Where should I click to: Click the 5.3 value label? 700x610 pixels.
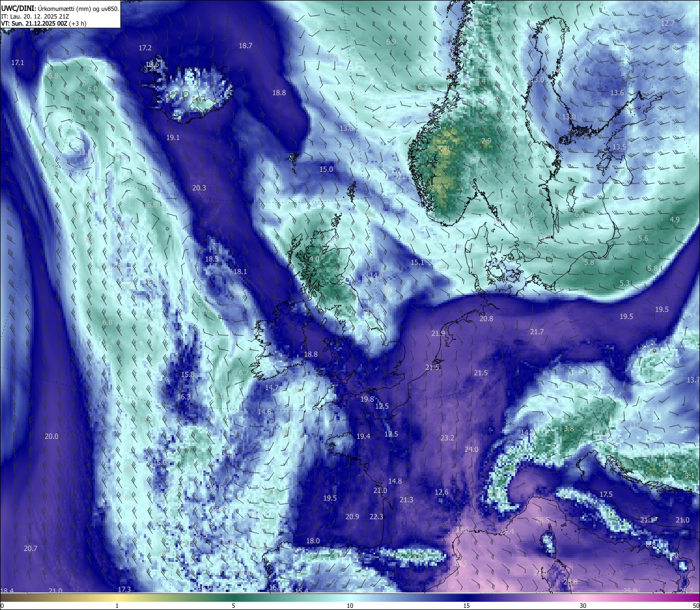[x=625, y=283]
